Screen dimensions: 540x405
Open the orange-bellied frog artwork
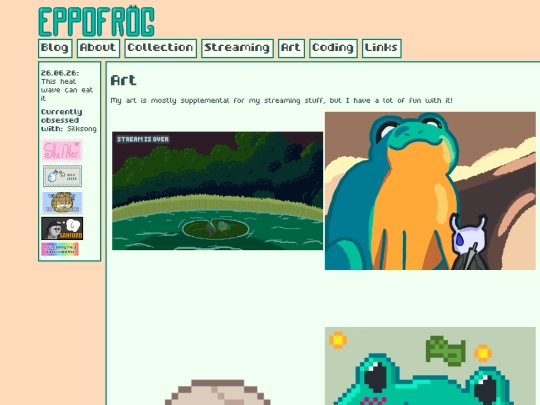click(x=430, y=191)
